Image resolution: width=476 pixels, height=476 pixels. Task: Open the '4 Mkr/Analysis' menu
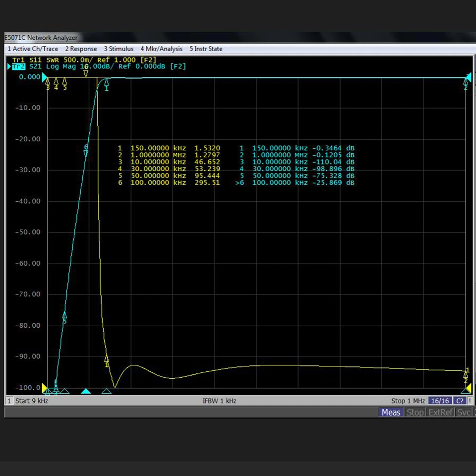pyautogui.click(x=162, y=49)
